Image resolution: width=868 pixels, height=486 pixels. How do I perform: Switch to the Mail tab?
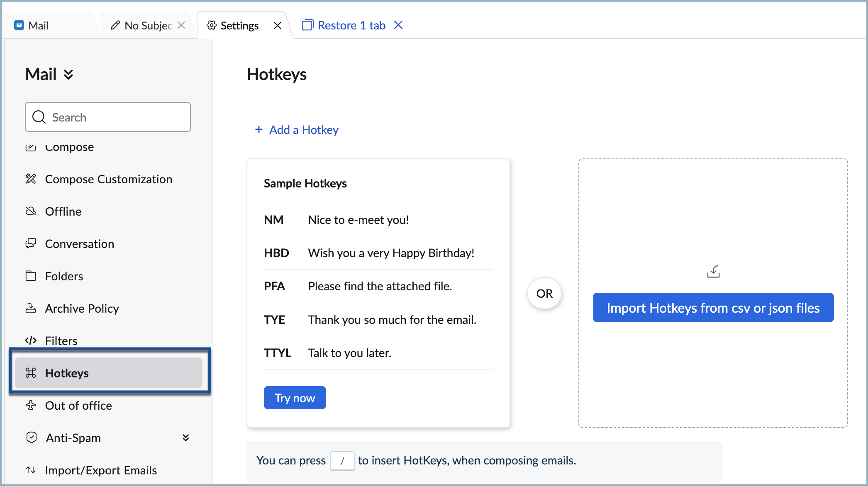(38, 25)
